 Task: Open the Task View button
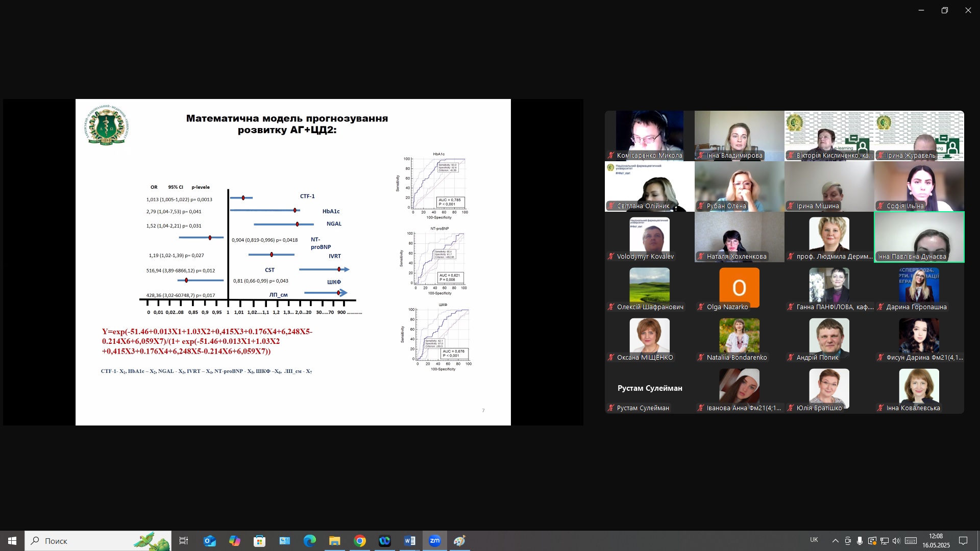pyautogui.click(x=184, y=541)
